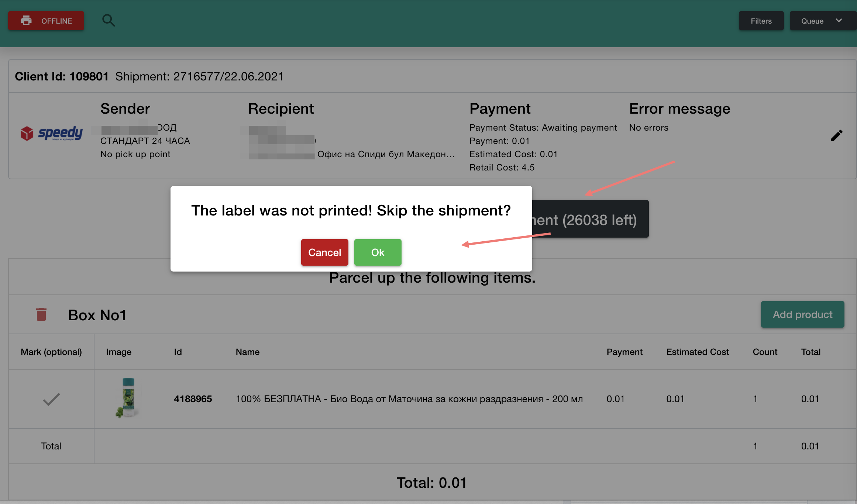Viewport: 857px width, 504px height.
Task: Click the Estimated Cost column header
Action: pyautogui.click(x=698, y=352)
